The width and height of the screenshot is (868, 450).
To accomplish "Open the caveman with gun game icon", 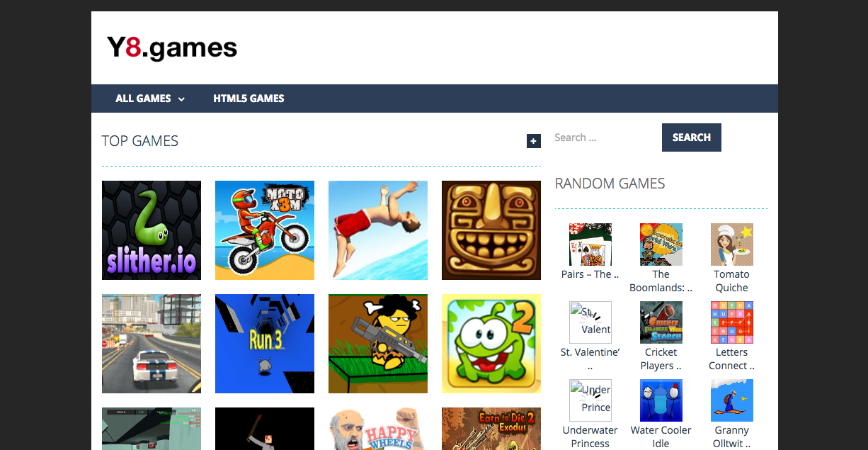I will coord(378,344).
